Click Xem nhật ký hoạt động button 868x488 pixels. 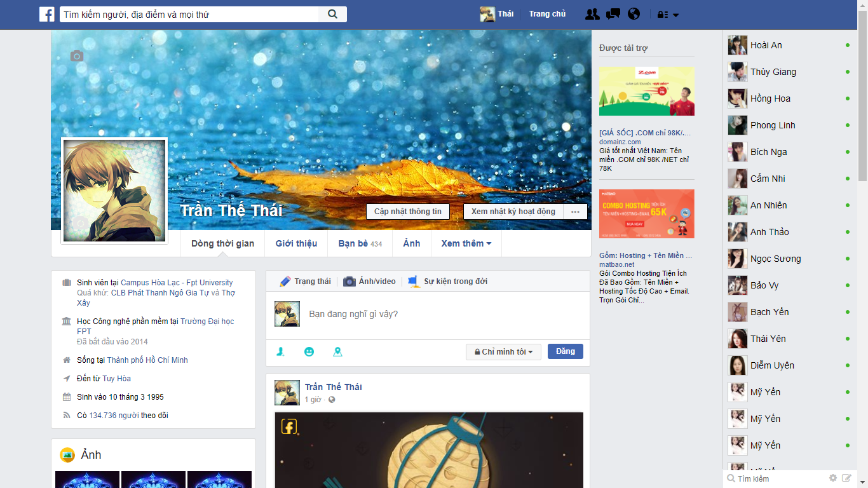tap(513, 212)
